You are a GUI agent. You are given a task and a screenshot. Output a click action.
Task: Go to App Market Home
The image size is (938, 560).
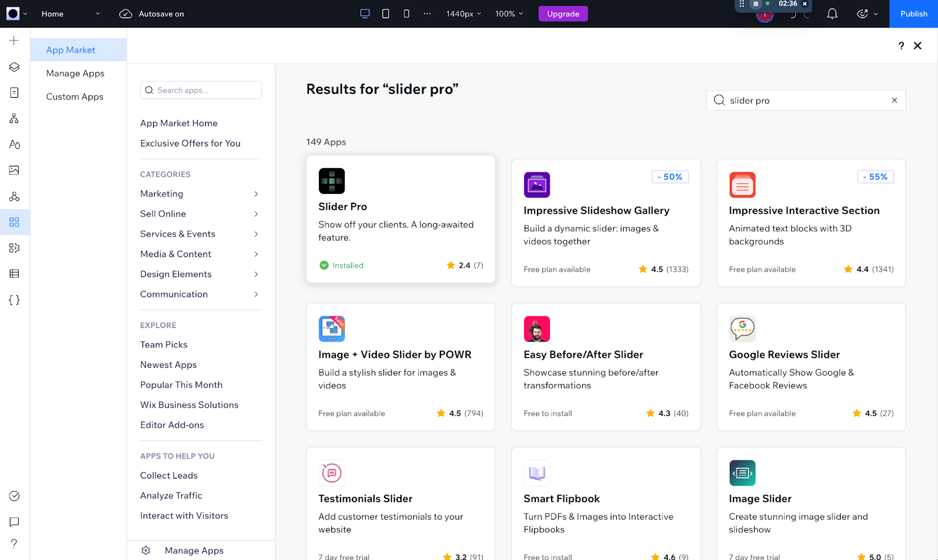pos(179,123)
